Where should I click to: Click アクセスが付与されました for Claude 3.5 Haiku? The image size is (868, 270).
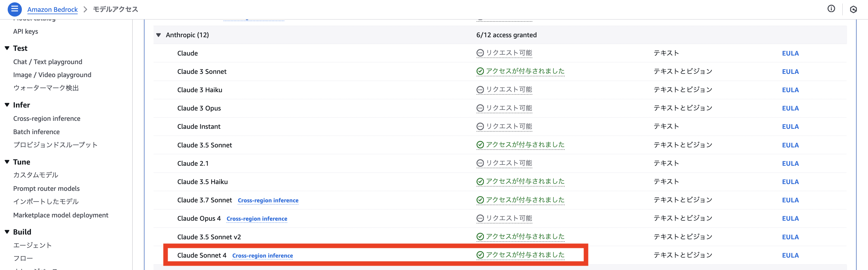525,181
